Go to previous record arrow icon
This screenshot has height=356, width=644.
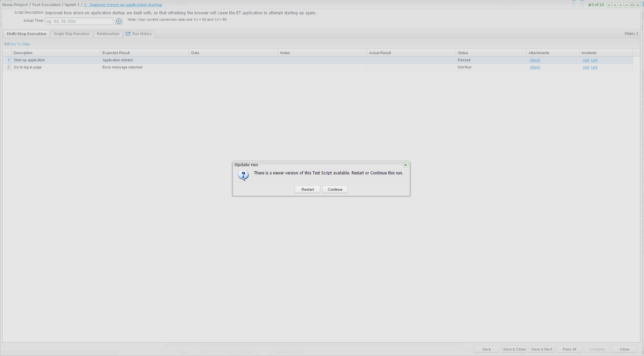coord(615,5)
